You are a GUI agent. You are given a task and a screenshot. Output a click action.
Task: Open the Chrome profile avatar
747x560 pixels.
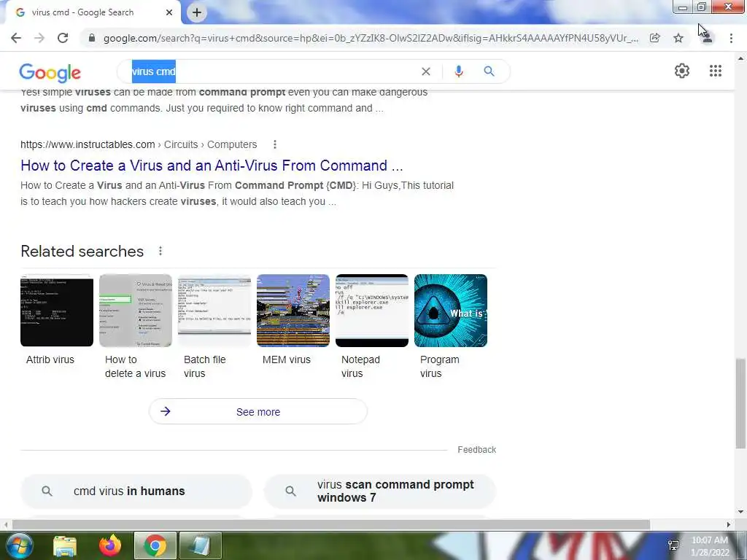[x=708, y=38]
